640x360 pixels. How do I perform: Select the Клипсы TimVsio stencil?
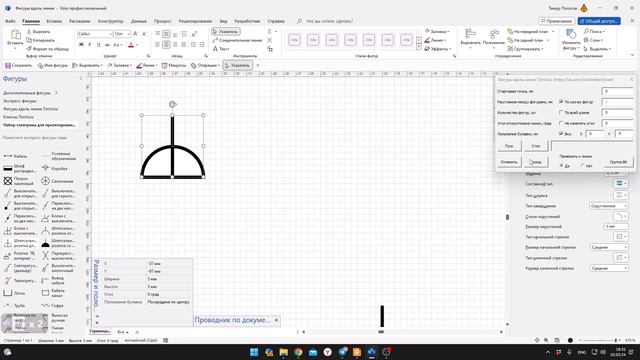click(18, 117)
